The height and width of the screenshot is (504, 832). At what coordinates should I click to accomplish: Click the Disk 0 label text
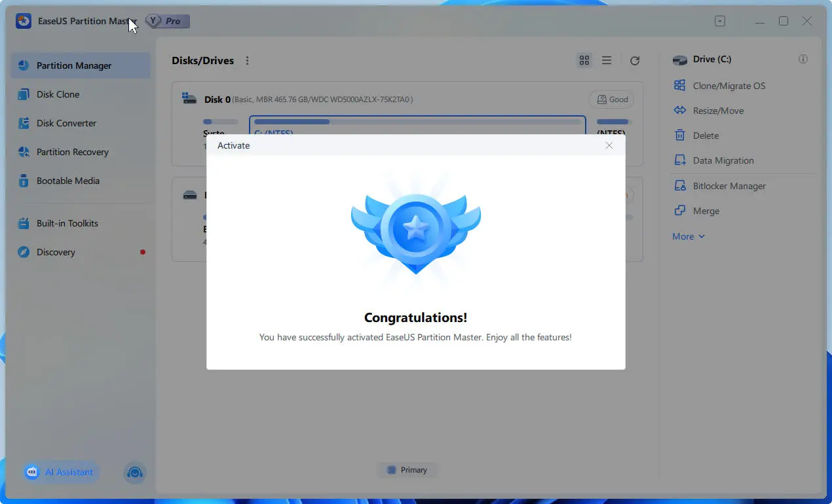click(x=217, y=99)
